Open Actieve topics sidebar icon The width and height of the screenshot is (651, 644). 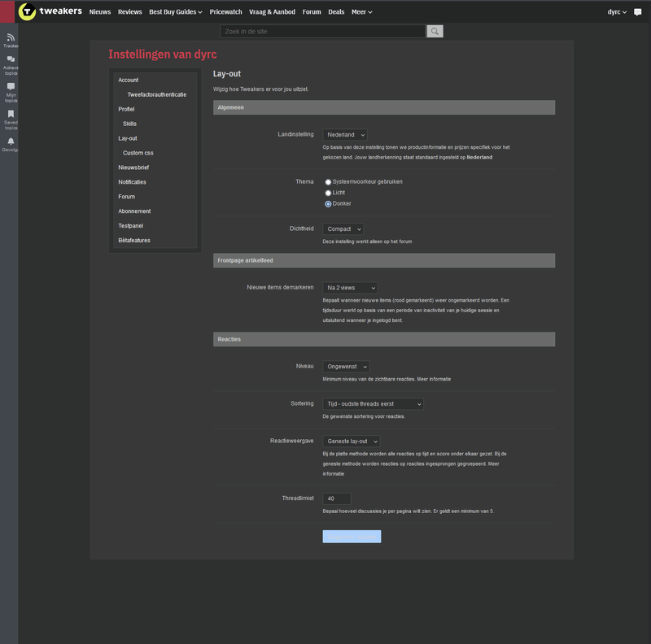point(11,59)
